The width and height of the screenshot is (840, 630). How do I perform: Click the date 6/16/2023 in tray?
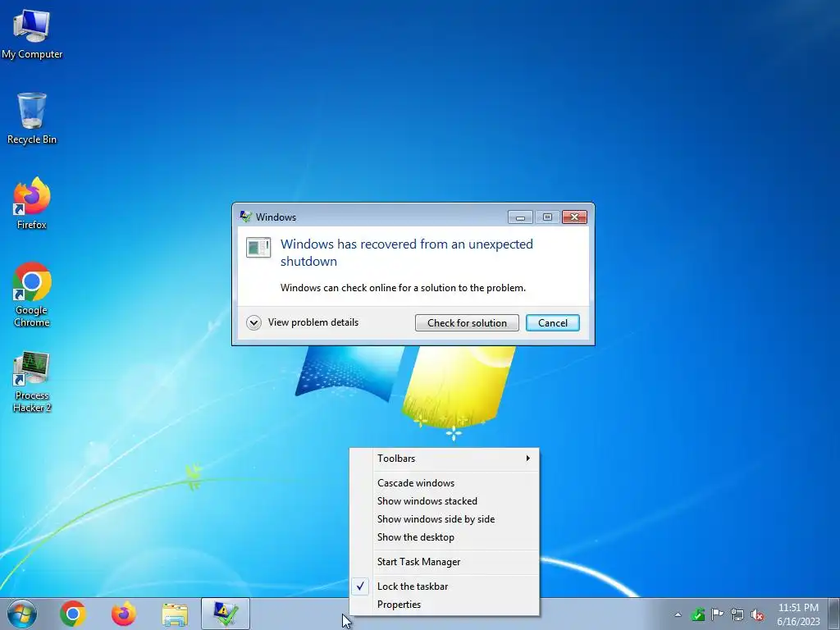pyautogui.click(x=798, y=622)
